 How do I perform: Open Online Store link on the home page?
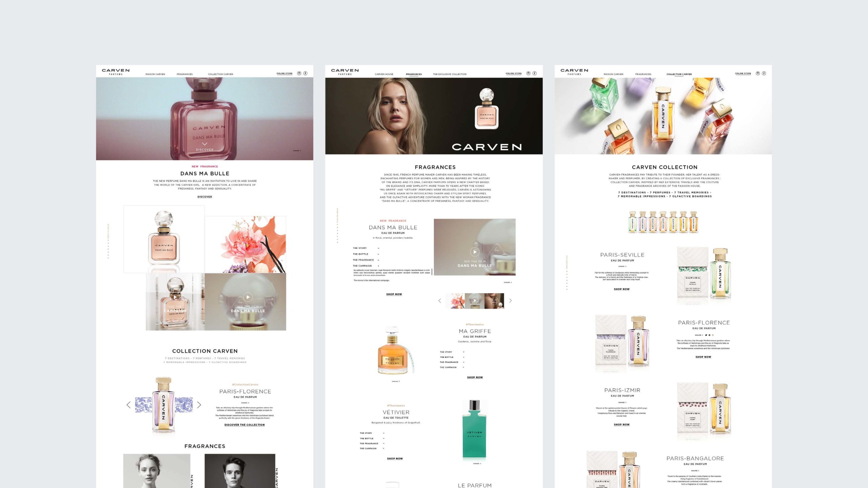284,73
